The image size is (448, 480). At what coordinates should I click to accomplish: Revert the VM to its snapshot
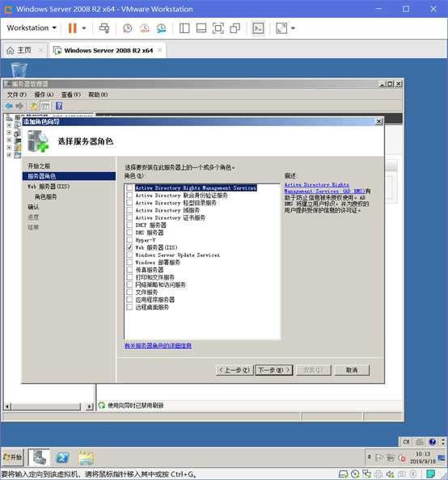click(x=144, y=28)
